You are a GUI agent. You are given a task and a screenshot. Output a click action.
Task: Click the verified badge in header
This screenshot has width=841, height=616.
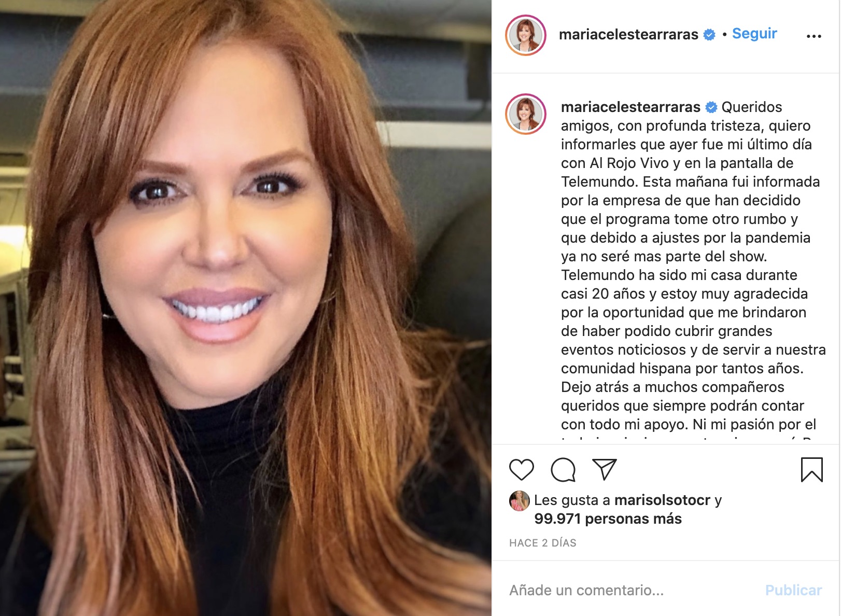pyautogui.click(x=709, y=35)
